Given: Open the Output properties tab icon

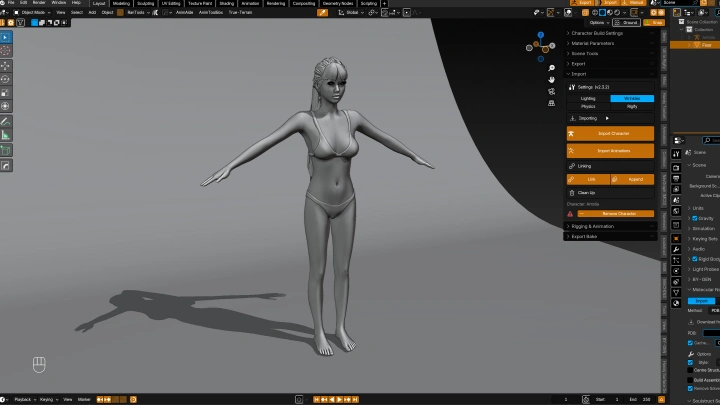Looking at the screenshot, I should [676, 179].
